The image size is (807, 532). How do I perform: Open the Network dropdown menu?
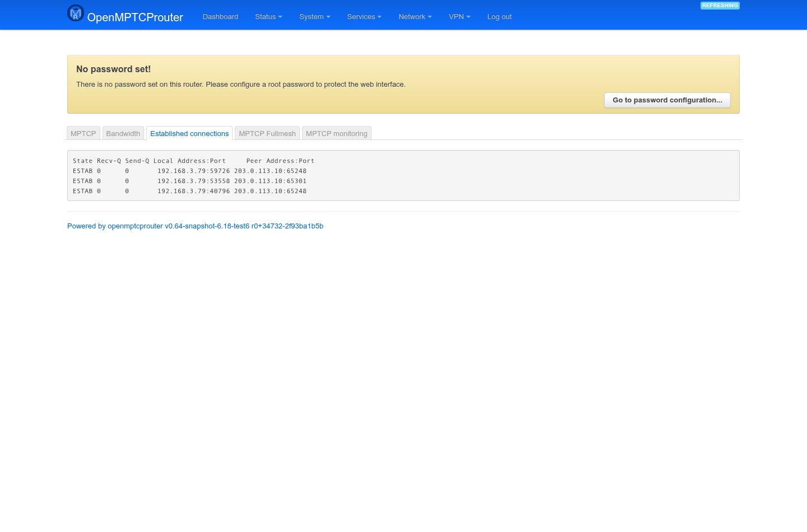(415, 17)
